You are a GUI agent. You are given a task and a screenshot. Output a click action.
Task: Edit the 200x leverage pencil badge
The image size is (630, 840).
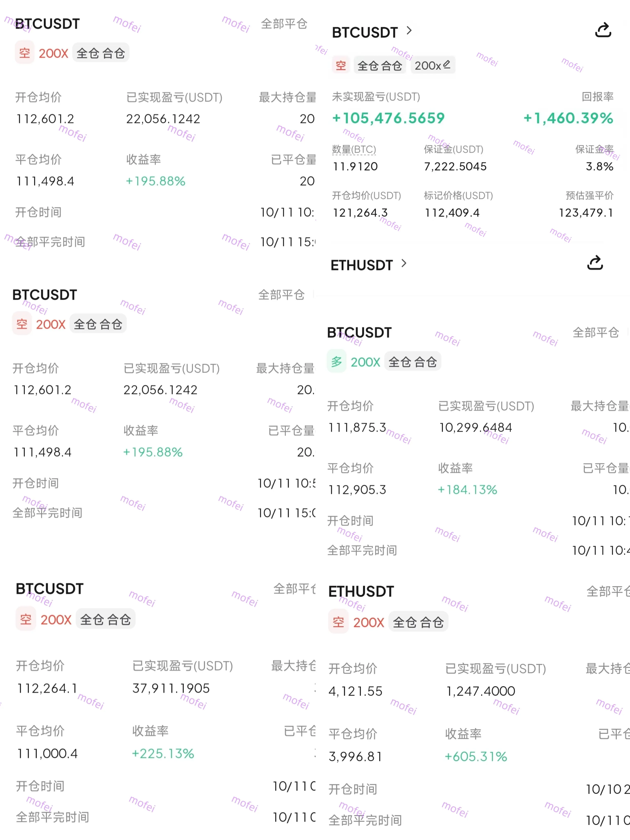(x=433, y=65)
